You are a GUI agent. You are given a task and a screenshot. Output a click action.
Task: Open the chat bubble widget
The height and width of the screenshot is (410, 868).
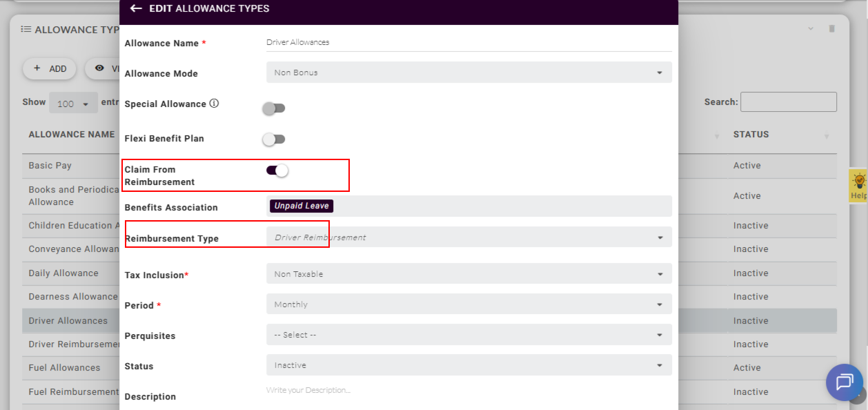tap(844, 382)
